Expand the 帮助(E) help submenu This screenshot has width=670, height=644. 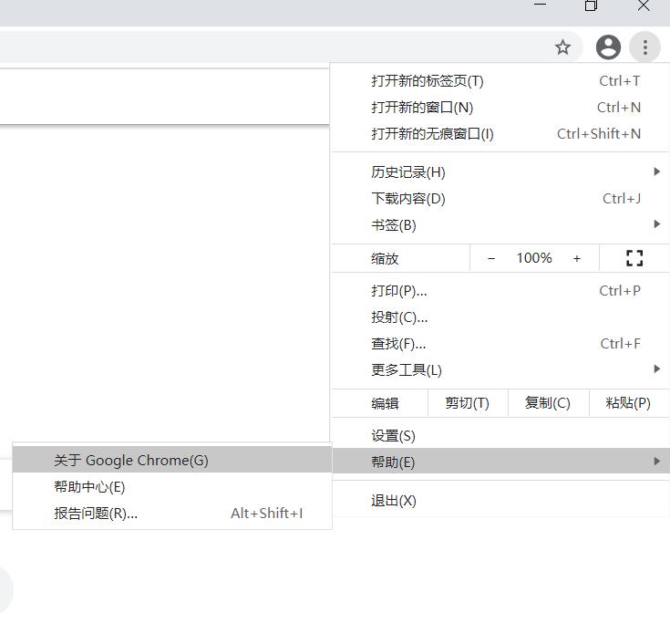pos(500,462)
